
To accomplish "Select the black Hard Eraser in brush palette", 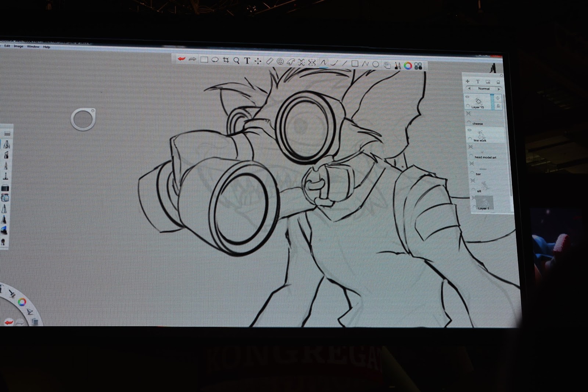I will coord(5,188).
